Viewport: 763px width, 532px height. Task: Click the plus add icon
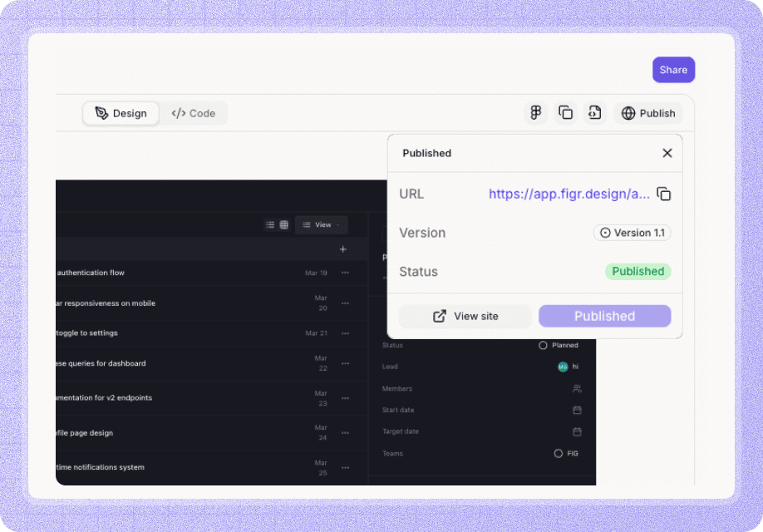click(343, 249)
